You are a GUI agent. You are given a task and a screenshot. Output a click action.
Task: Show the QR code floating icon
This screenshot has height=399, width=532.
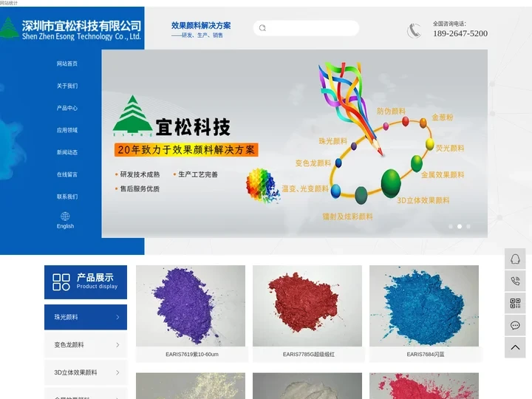(515, 303)
